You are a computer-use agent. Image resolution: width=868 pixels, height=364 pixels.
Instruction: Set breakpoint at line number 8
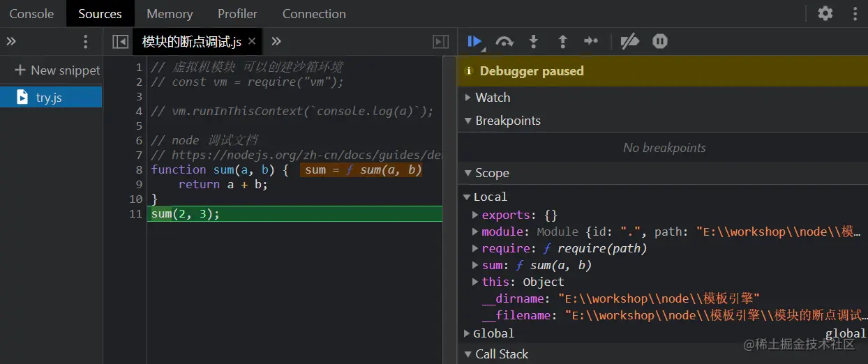pyautogui.click(x=139, y=169)
